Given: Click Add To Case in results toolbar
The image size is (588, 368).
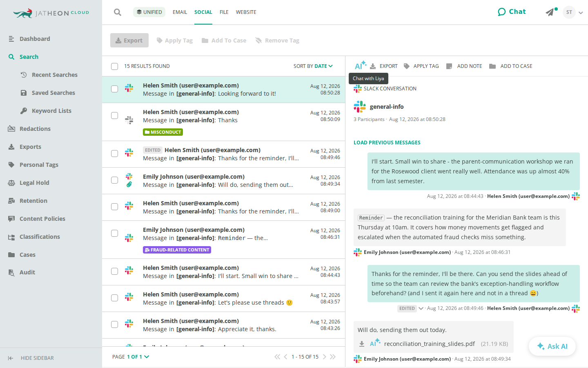Looking at the screenshot, I should tap(224, 40).
